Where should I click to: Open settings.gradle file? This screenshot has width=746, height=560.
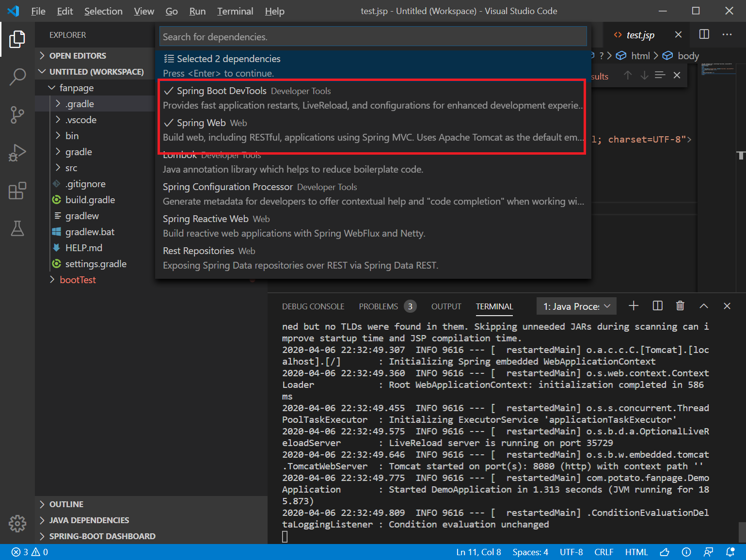pos(95,264)
